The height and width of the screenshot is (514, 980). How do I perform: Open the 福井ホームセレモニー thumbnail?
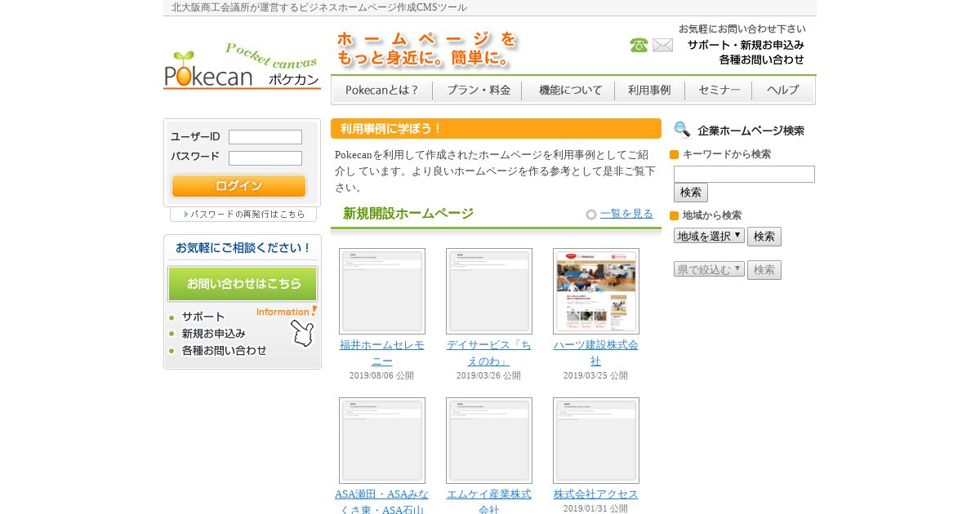coord(382,291)
